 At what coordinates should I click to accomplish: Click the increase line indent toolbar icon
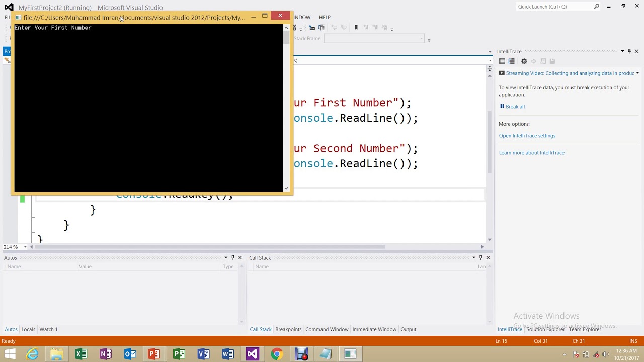click(321, 28)
